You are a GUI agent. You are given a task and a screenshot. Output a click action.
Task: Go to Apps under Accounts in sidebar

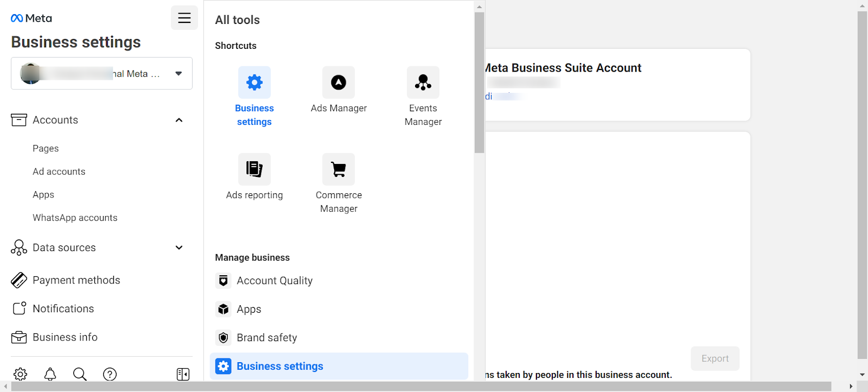43,194
